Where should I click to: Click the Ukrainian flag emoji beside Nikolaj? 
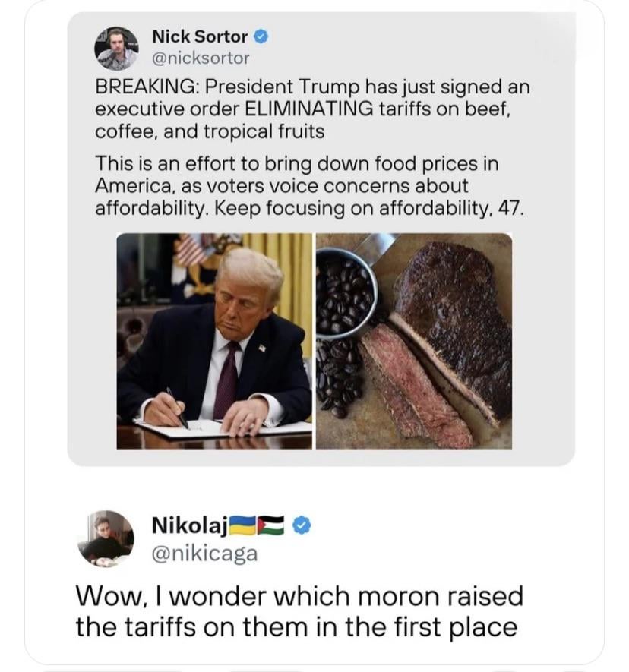pos(243,525)
